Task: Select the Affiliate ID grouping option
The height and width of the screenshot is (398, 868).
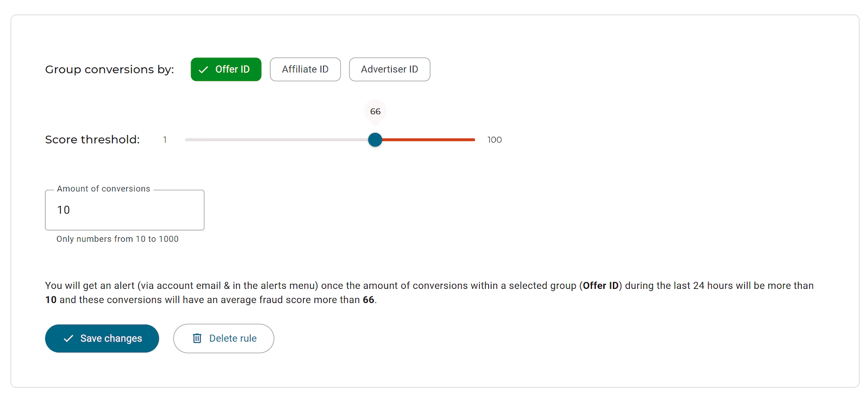Action: pyautogui.click(x=305, y=70)
